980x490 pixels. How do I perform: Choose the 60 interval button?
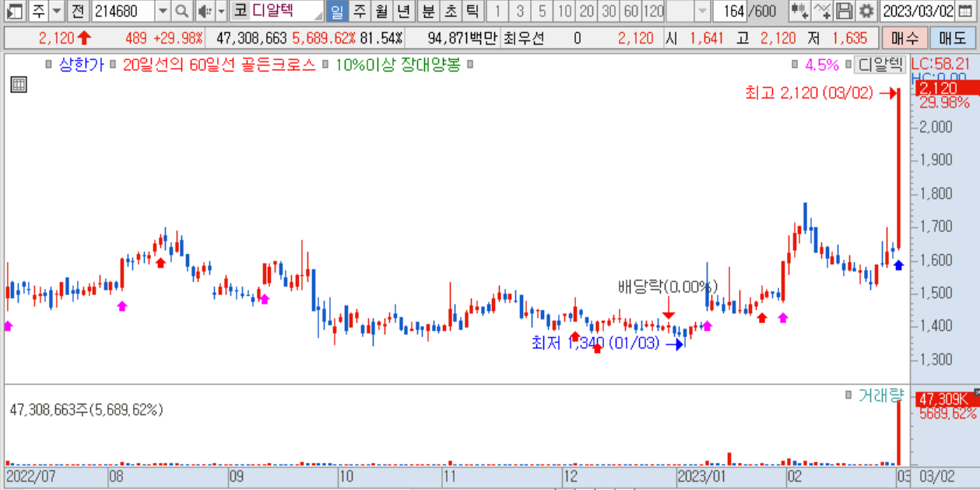631,11
